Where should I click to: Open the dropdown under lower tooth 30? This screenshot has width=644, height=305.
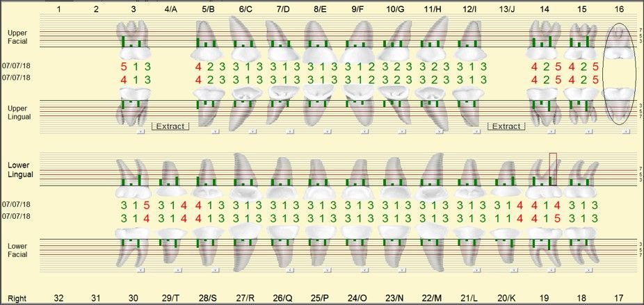click(x=141, y=270)
